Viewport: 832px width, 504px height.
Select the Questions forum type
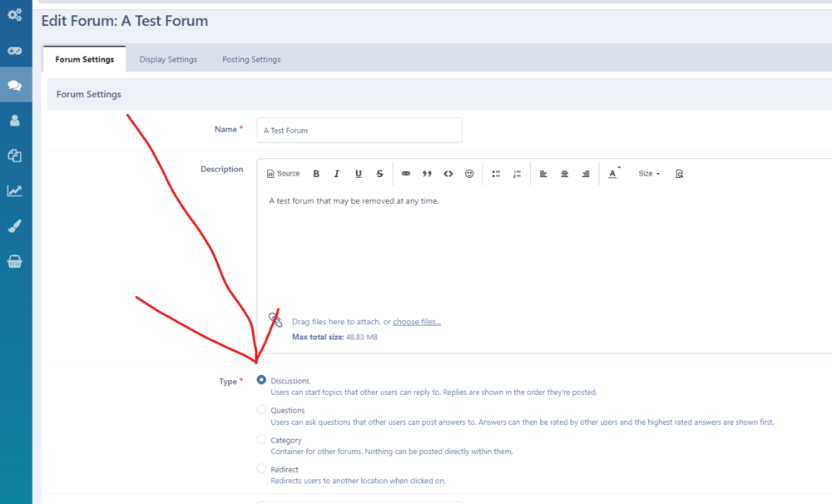(x=262, y=409)
